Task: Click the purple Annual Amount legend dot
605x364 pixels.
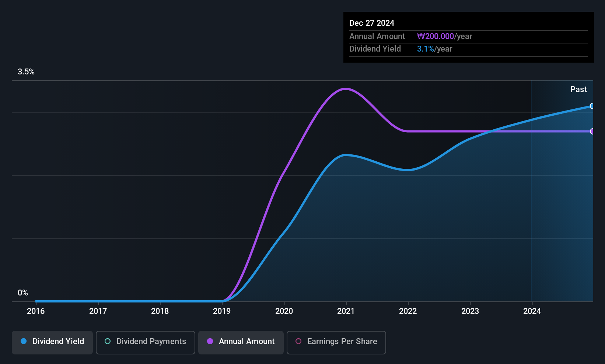Action: click(210, 341)
